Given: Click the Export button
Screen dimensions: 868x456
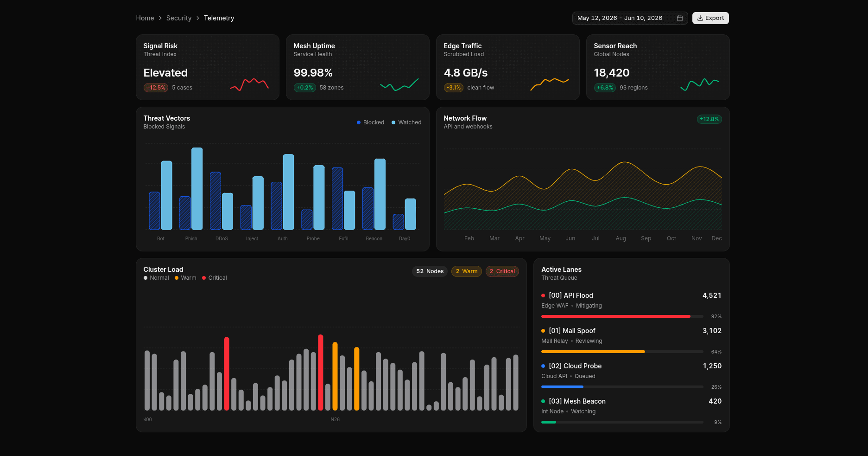Looking at the screenshot, I should click(710, 18).
